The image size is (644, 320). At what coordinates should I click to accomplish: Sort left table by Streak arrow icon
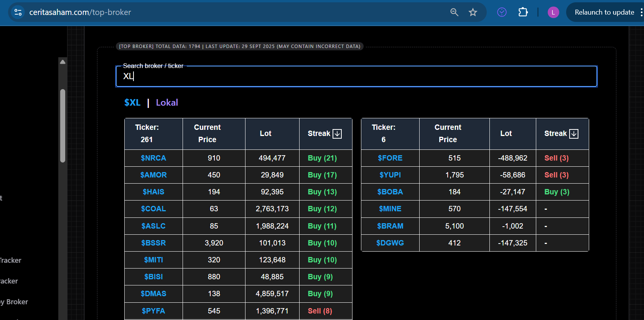coord(337,134)
